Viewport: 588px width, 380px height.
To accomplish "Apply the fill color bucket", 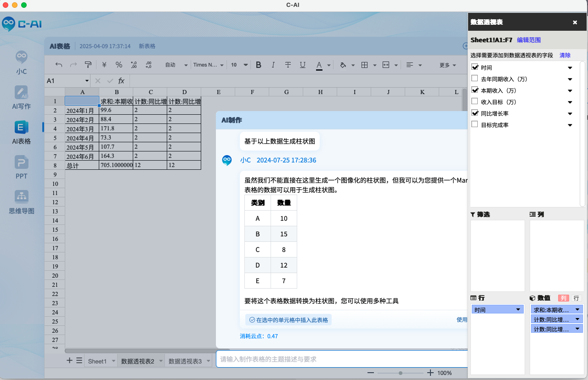I will click(x=343, y=65).
